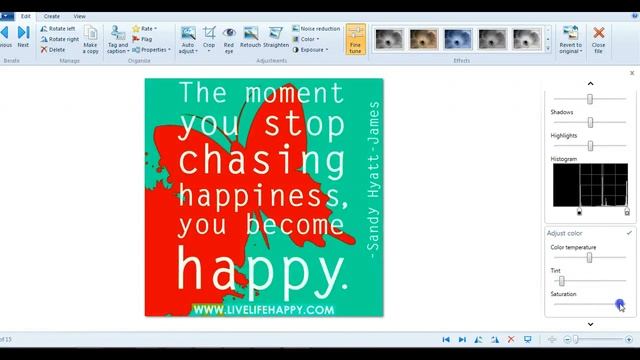This screenshot has height=360, width=640.
Task: Make a copy of the photo
Action: 91,40
